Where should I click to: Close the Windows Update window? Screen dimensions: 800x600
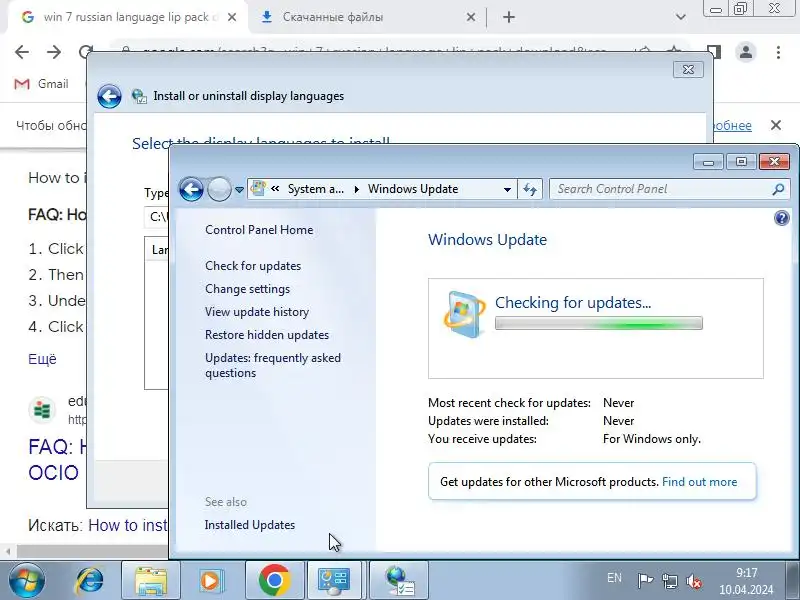click(x=774, y=162)
